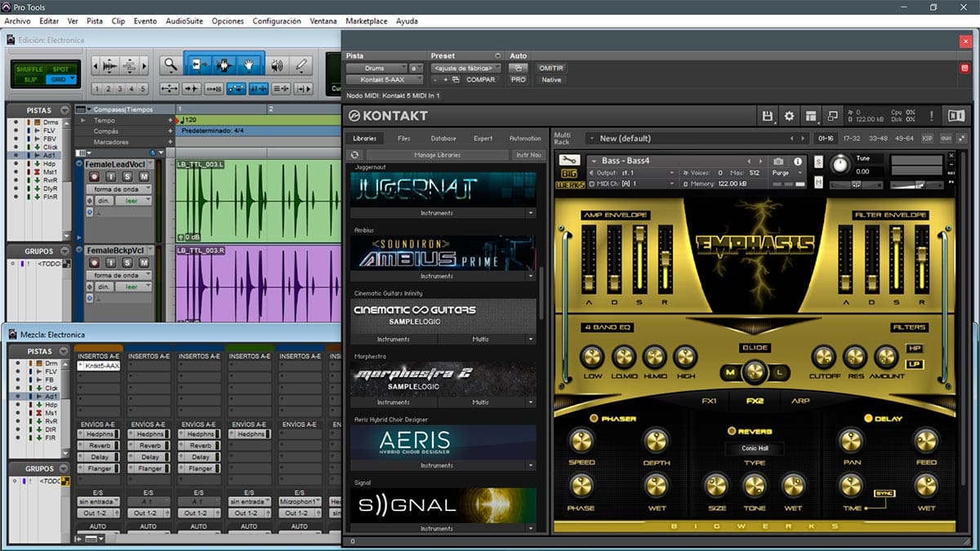
Task: Open the Archivo menu
Action: coord(17,21)
